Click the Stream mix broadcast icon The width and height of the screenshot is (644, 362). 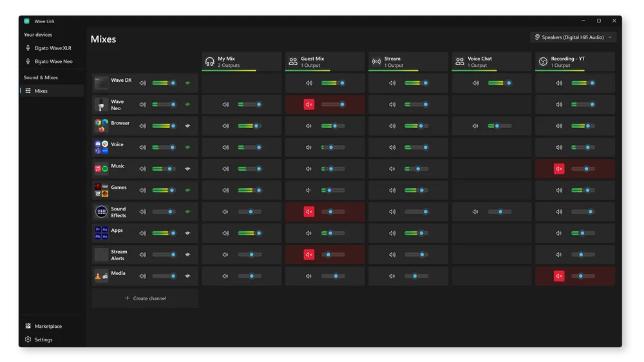tap(376, 62)
